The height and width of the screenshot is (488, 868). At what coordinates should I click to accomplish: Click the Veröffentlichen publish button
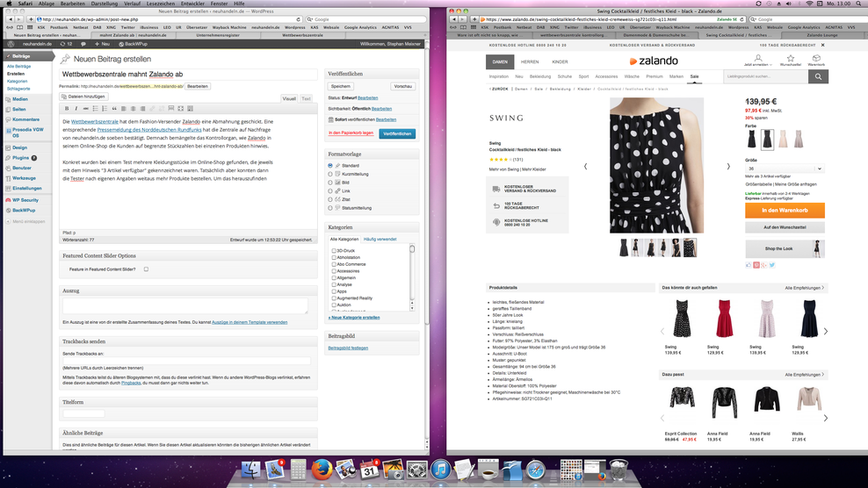click(x=397, y=134)
